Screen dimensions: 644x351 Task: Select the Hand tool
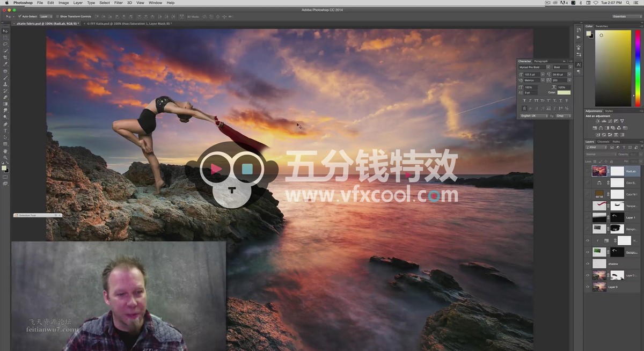5,151
